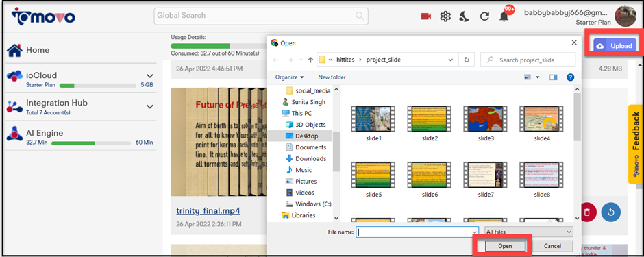The width and height of the screenshot is (644, 257).
Task: Click the red delete trash icon
Action: (x=587, y=212)
